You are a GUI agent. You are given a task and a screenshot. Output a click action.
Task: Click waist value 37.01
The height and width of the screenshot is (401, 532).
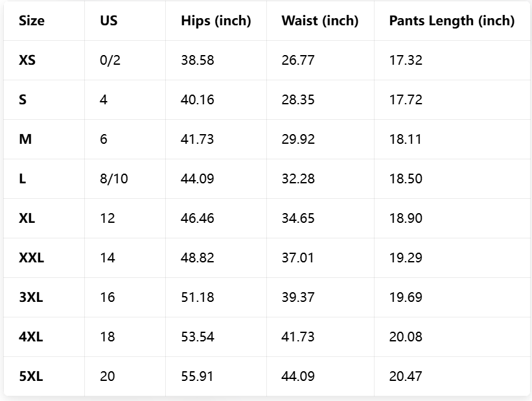click(297, 258)
